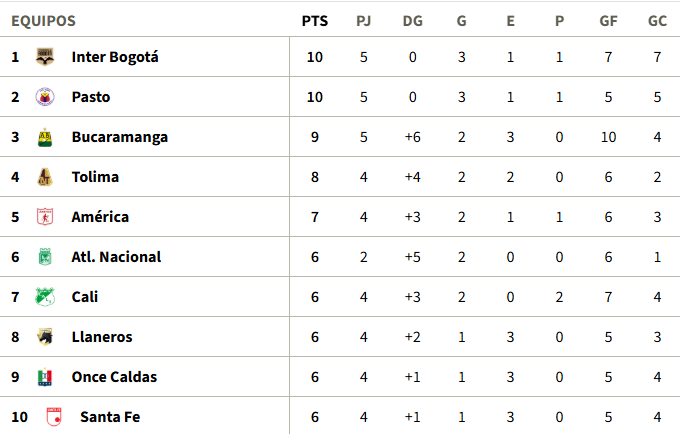Image resolution: width=680 pixels, height=434 pixels.
Task: Click the DG column header
Action: (412, 20)
